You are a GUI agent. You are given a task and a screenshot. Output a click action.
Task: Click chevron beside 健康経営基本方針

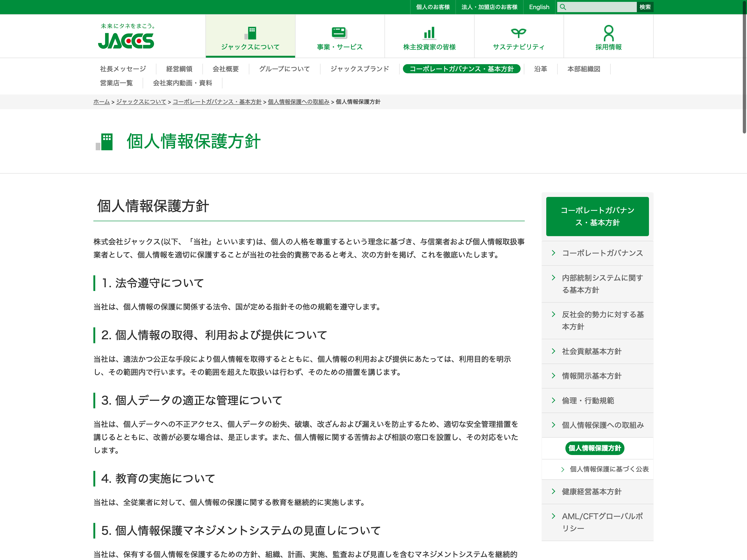pyautogui.click(x=553, y=491)
